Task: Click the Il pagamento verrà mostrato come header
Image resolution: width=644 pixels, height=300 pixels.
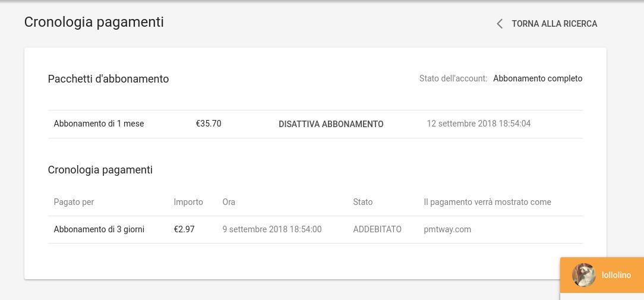Action: 487,202
